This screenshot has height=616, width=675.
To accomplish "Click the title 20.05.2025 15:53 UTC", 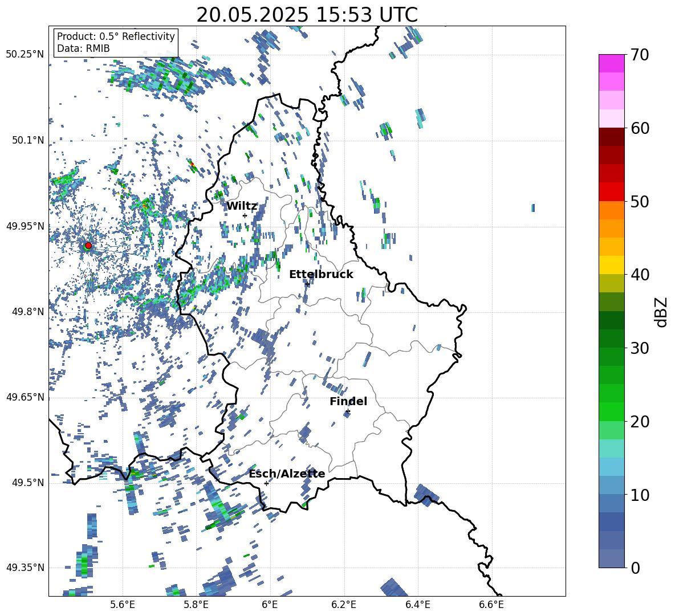I will [307, 15].
